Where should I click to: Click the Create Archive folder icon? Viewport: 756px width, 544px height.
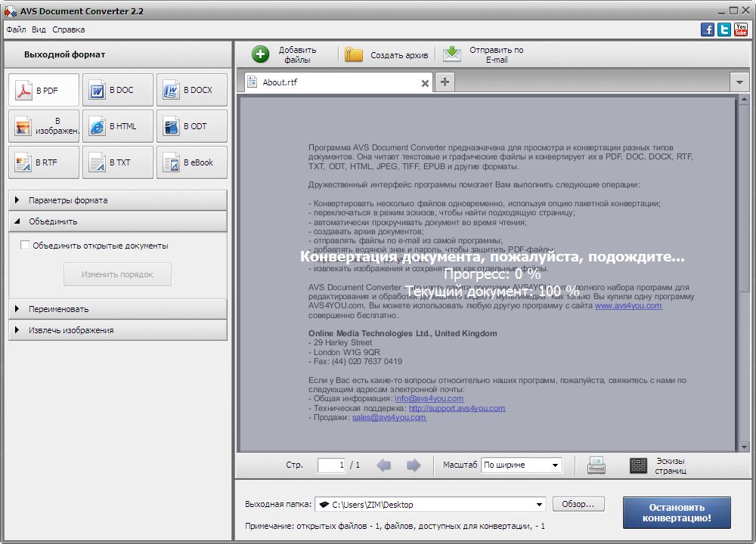point(354,54)
